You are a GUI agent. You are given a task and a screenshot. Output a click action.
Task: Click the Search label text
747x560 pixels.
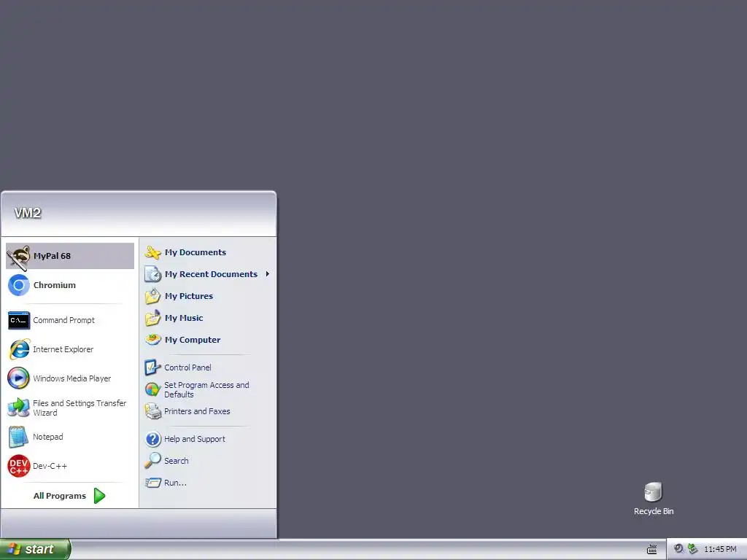[x=177, y=461]
